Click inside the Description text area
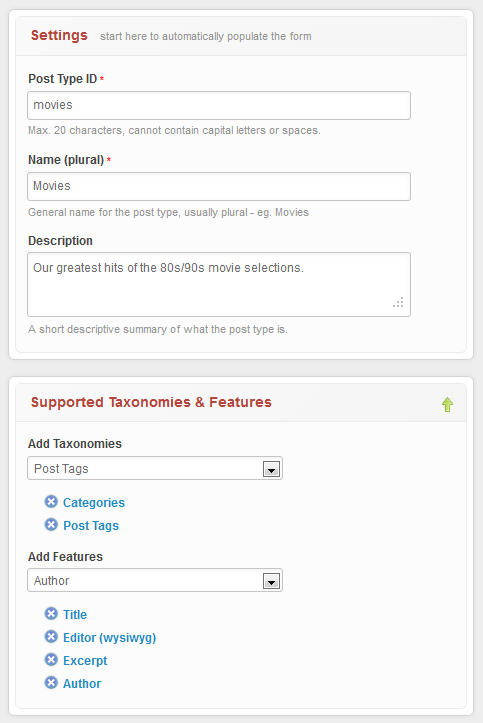Viewport: 483px width, 723px height. [219, 284]
